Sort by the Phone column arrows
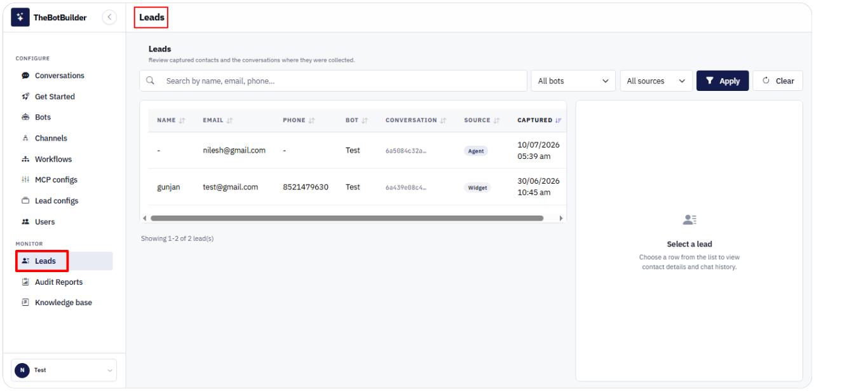 (312, 120)
